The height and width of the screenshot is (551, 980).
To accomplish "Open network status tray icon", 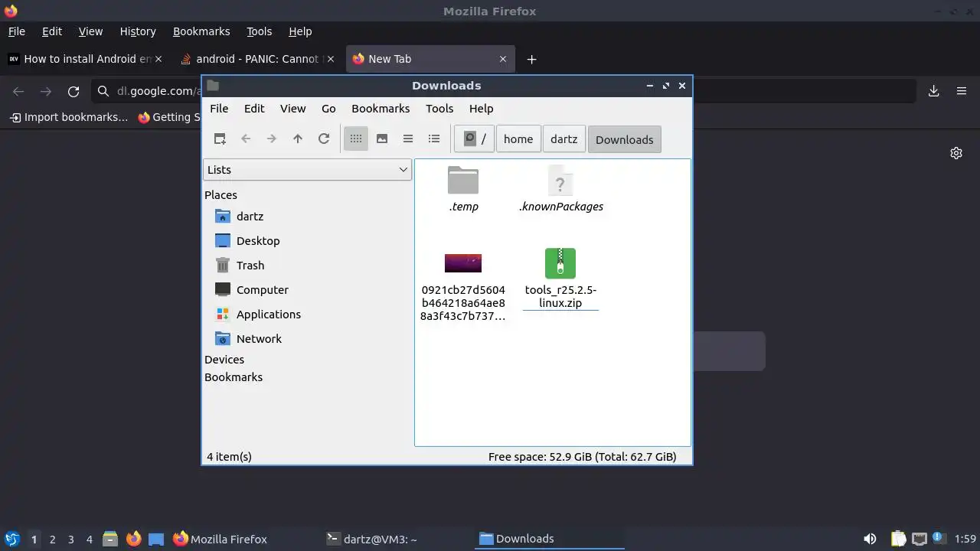I will pos(919,539).
